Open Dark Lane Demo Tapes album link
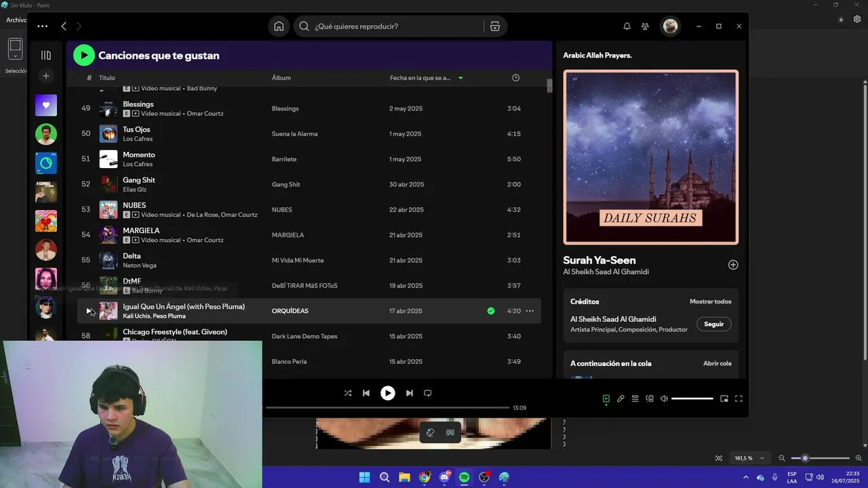868x488 pixels. [x=304, y=336]
